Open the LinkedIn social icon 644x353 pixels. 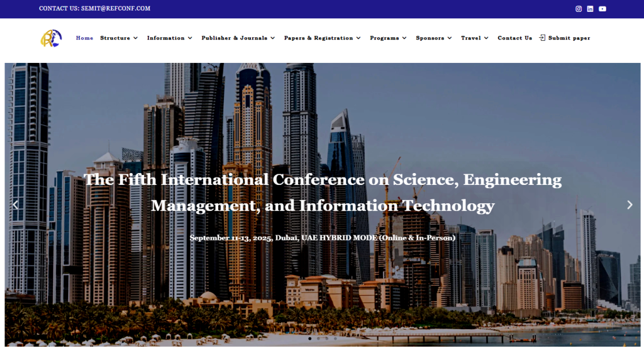pyautogui.click(x=590, y=9)
